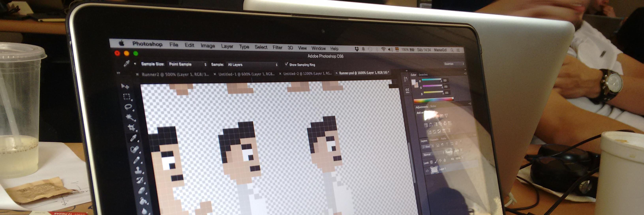Select the Eyedropper tool in the toolbox
The width and height of the screenshot is (644, 215).
(133, 138)
